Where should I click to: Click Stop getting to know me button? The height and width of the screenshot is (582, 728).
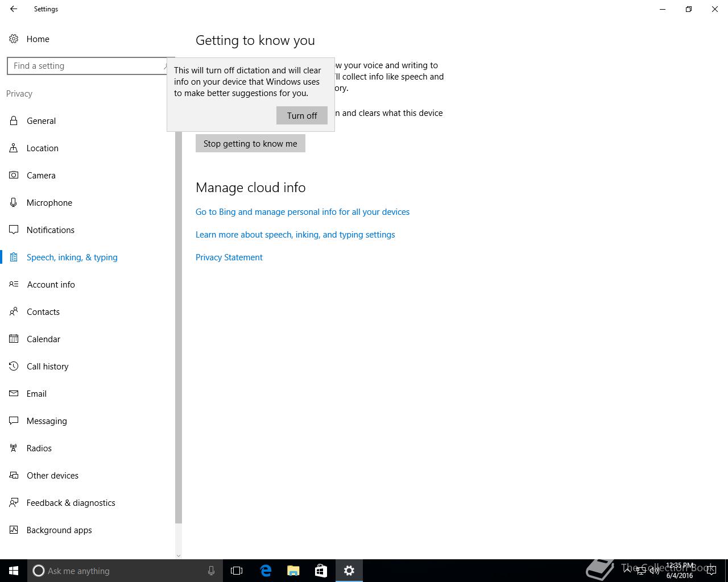(250, 143)
